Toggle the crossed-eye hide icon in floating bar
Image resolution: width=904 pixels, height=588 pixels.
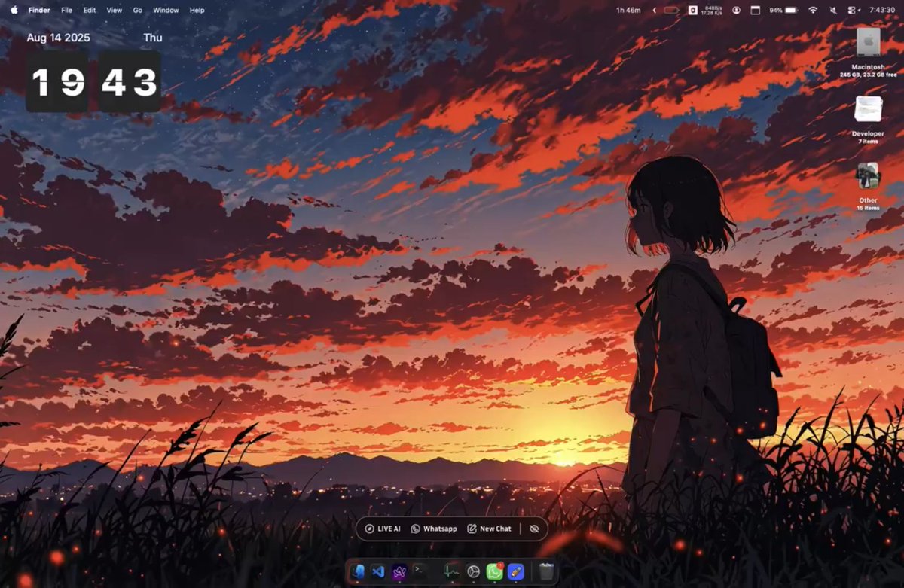click(534, 529)
